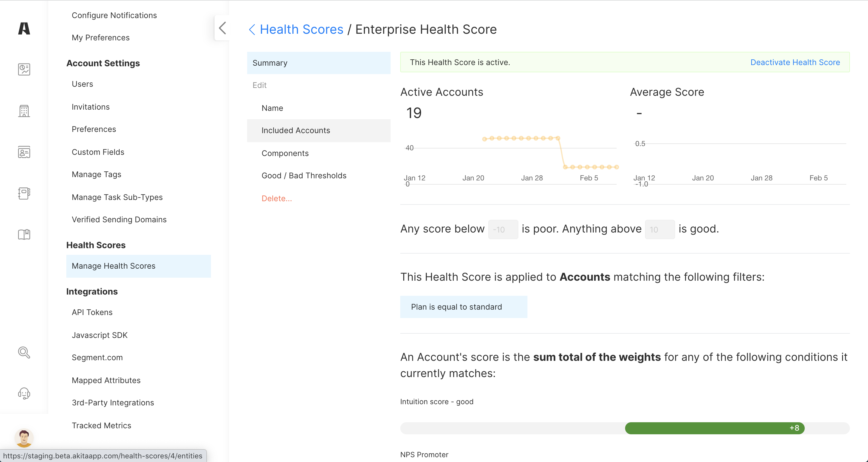The height and width of the screenshot is (462, 868).
Task: Open the playbooks book icon
Action: point(24,234)
